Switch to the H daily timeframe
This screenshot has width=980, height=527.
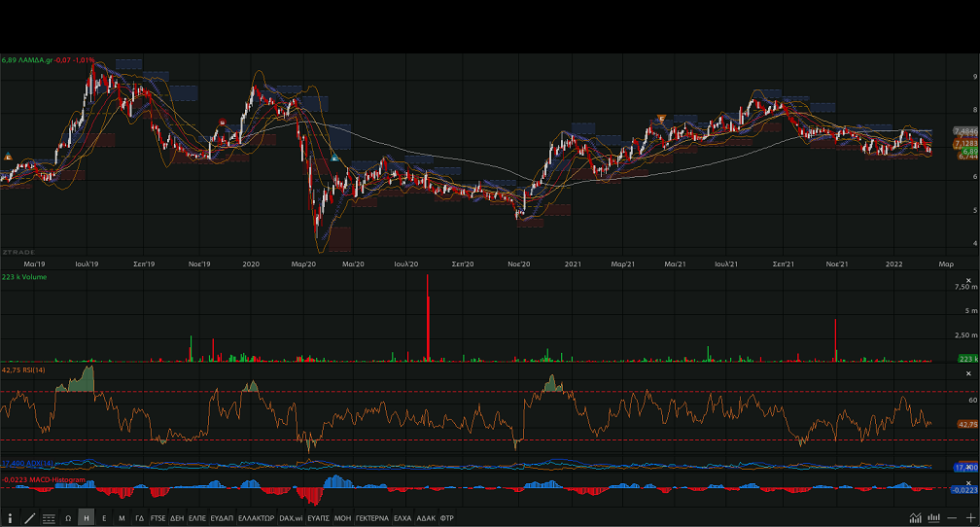(87, 518)
